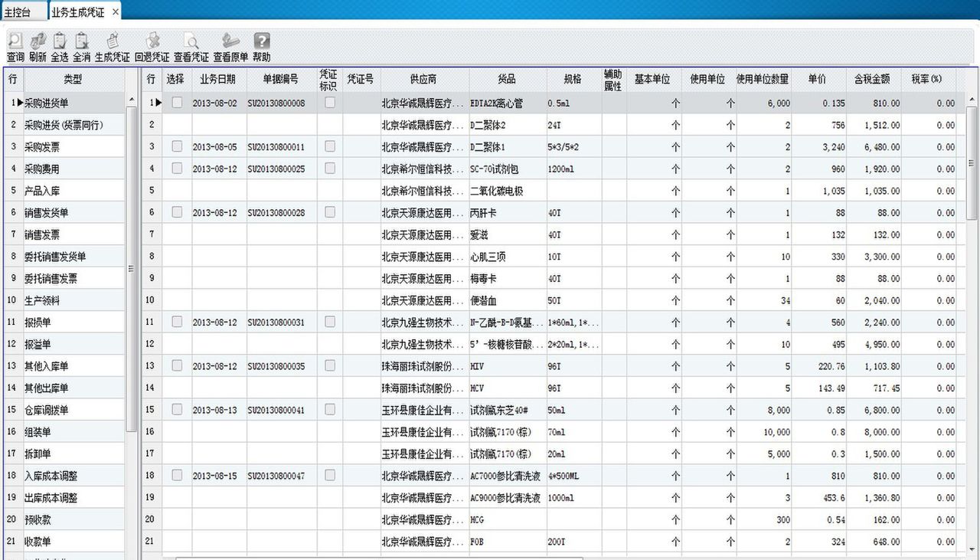Tick 选择 checkbox for SU20130800028
The width and height of the screenshot is (980, 560).
point(177,211)
